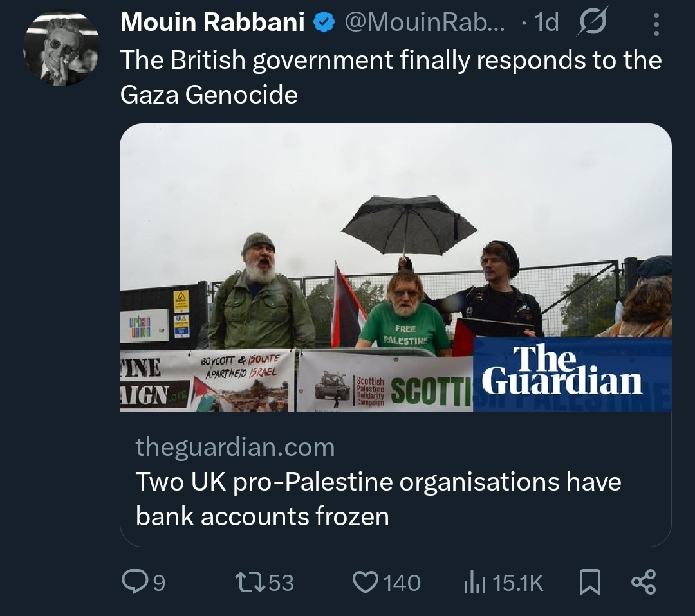Click the 140 likes count
Image resolution: width=695 pixels, height=616 pixels.
tap(402, 583)
